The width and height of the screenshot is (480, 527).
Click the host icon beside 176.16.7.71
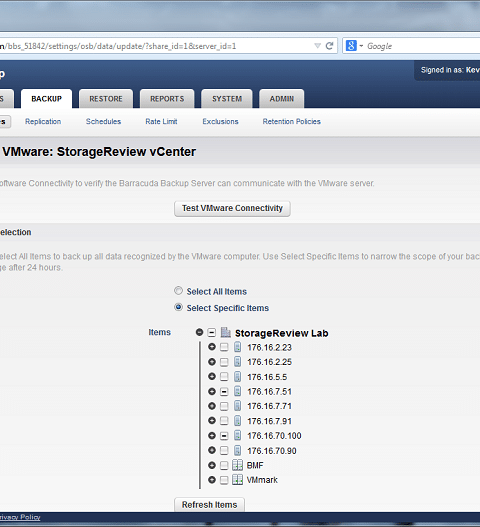point(237,406)
